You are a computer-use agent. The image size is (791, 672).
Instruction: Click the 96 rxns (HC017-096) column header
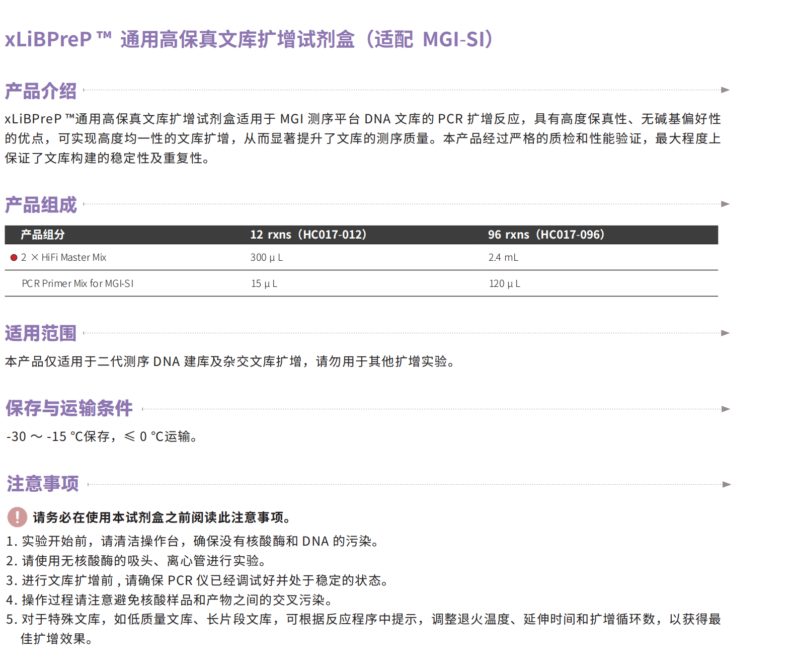pos(546,235)
